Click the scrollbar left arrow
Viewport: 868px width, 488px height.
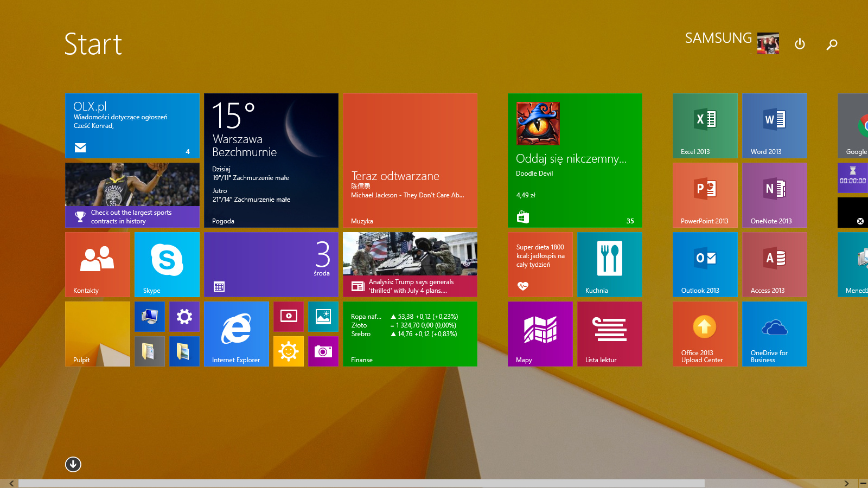click(11, 483)
